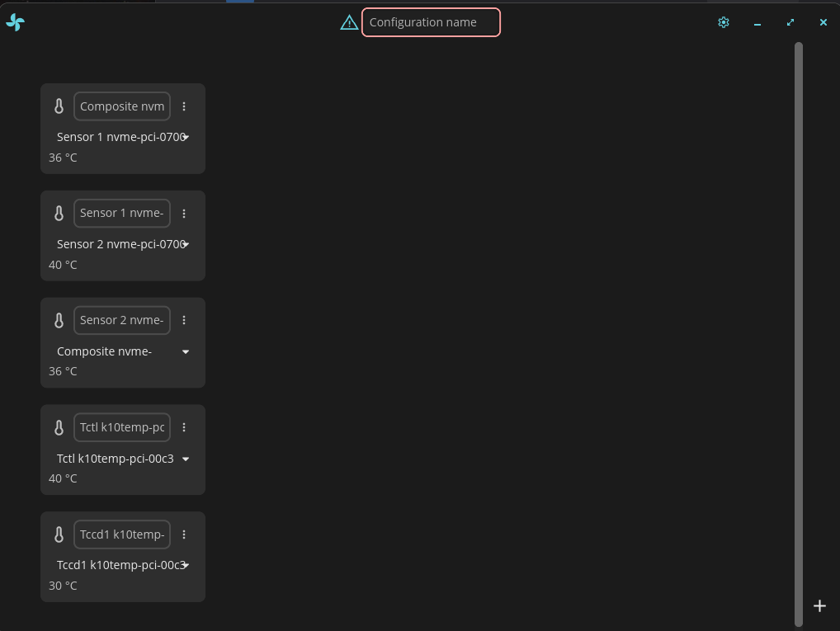Click thermometer icon on Sensor 1 nvme- card
The width and height of the screenshot is (840, 631).
tap(59, 213)
